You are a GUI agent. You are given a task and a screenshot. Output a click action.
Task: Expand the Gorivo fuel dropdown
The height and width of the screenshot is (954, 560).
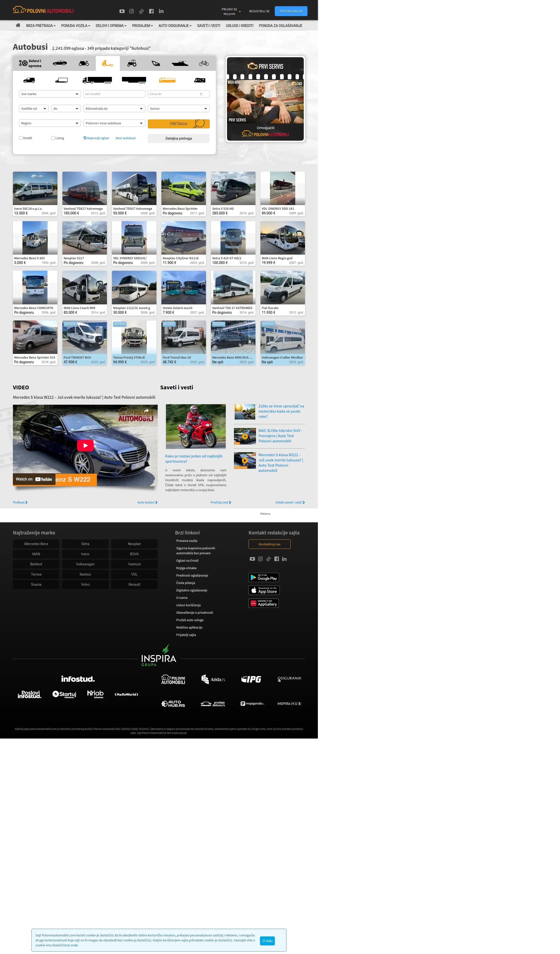[178, 109]
